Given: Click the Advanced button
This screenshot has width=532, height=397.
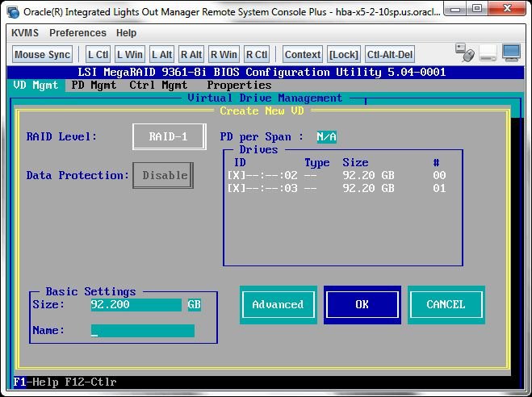Looking at the screenshot, I should click(279, 305).
